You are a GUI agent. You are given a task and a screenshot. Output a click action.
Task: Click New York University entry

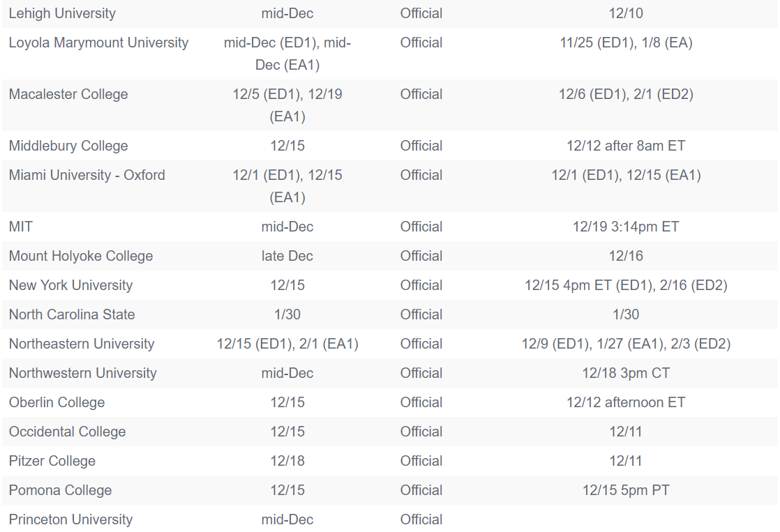tap(70, 285)
